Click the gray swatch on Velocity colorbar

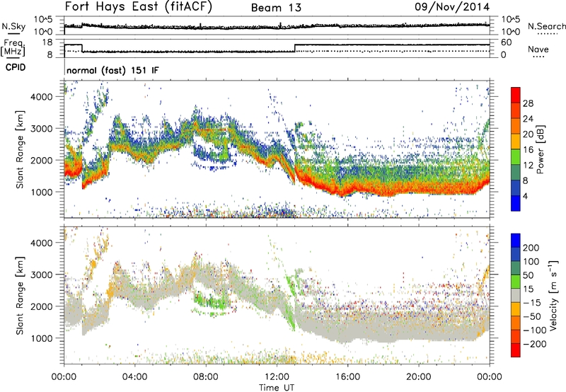tap(516, 295)
